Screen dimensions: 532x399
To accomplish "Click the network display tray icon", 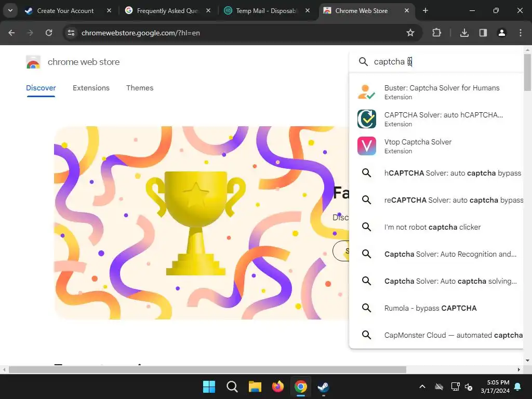I will (455, 387).
